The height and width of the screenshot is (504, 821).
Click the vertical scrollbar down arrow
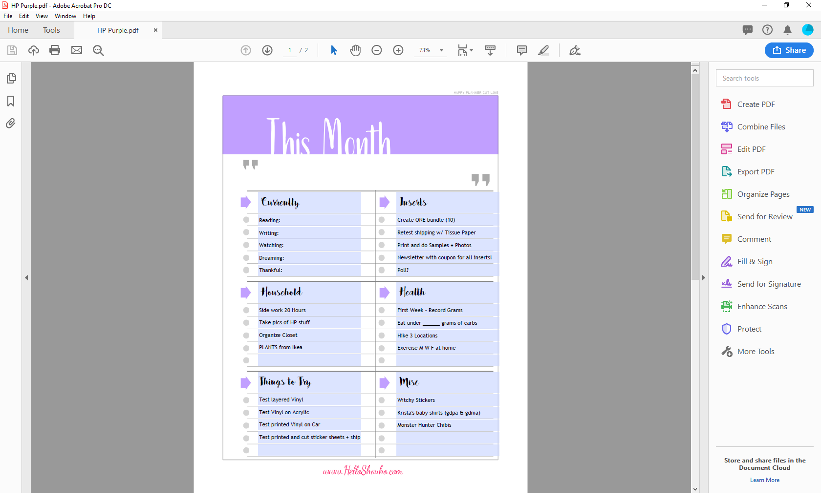pyautogui.click(x=695, y=489)
